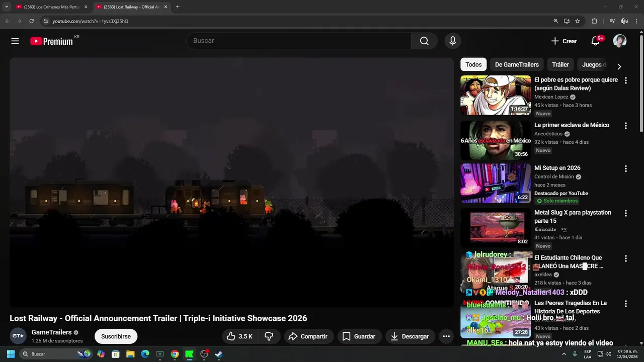Open 'Mi Setup en 2026' title link
The height and width of the screenshot is (362, 644).
point(557,168)
